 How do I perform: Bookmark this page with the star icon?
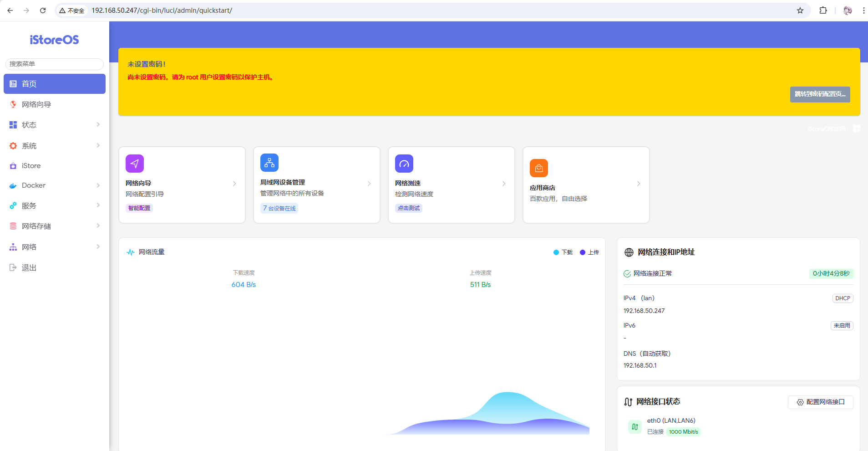click(x=800, y=10)
